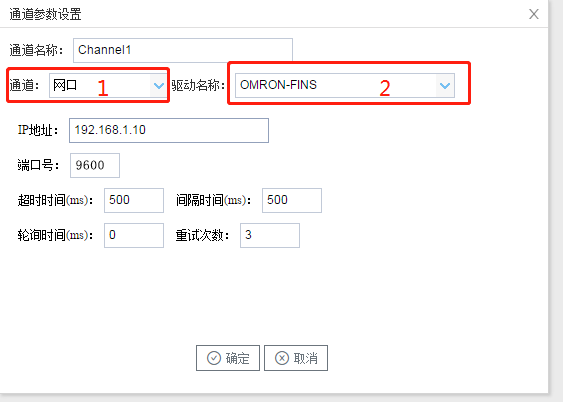
Task: Click the circled X icon on 取消
Action: pos(282,358)
